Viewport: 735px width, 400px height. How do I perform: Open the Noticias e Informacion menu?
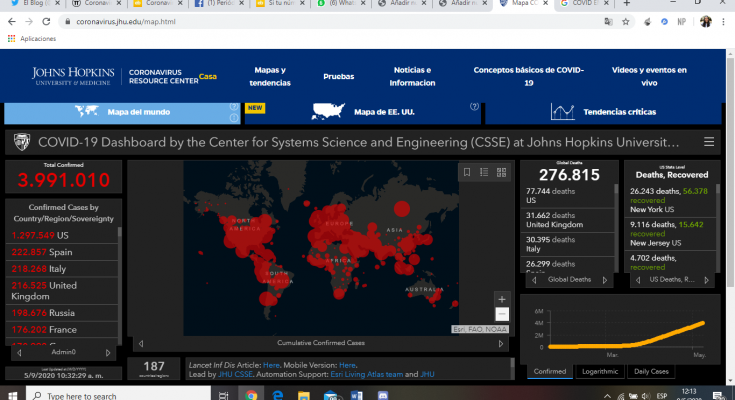pyautogui.click(x=412, y=76)
